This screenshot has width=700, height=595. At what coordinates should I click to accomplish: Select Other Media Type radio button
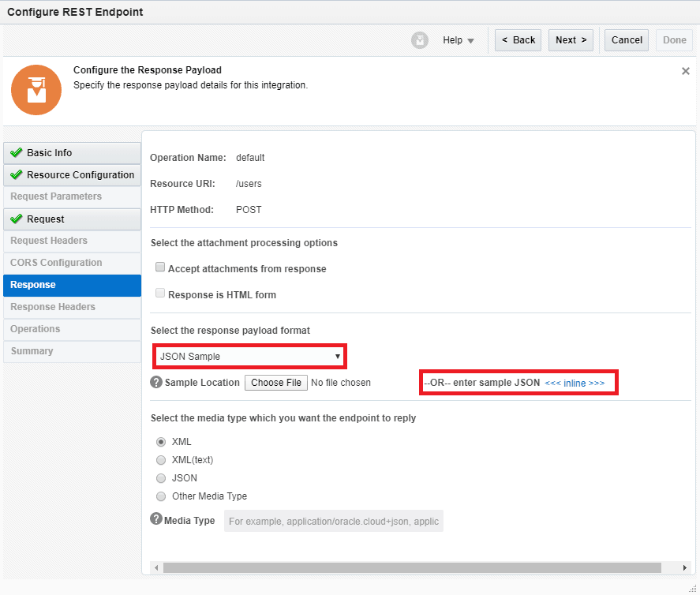tap(161, 496)
